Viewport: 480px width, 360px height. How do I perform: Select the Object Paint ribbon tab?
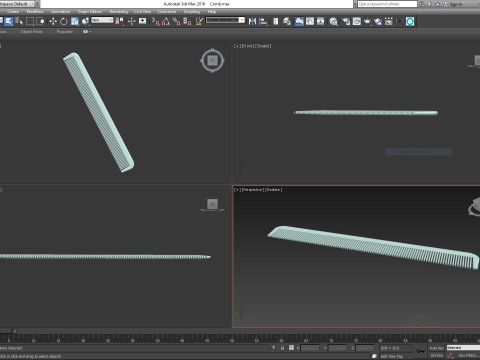click(x=31, y=32)
